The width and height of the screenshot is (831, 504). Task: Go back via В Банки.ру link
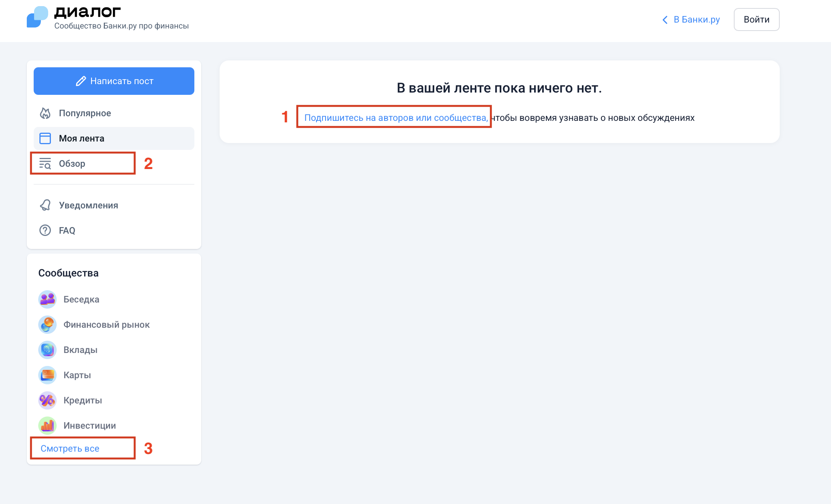pyautogui.click(x=691, y=20)
